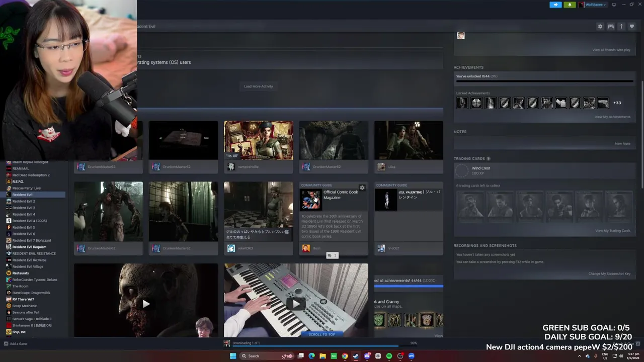Enter Big Picture mode monitor icon
The width and height of the screenshot is (644, 362).
614,5
